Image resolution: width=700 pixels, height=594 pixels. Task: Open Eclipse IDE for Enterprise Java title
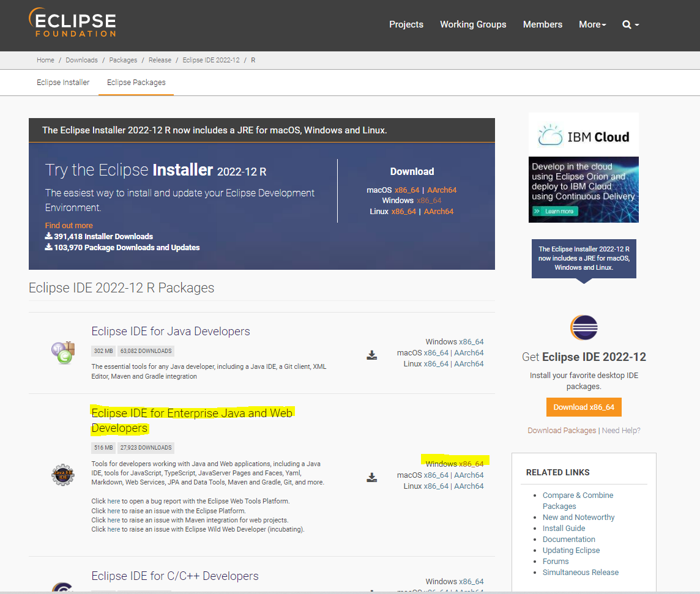click(x=192, y=420)
